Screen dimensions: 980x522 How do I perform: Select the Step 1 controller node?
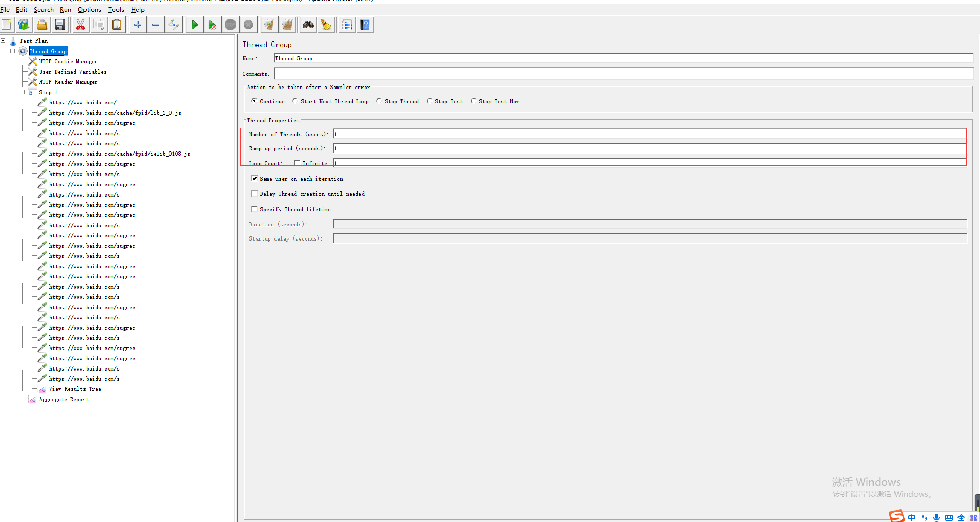pyautogui.click(x=48, y=92)
